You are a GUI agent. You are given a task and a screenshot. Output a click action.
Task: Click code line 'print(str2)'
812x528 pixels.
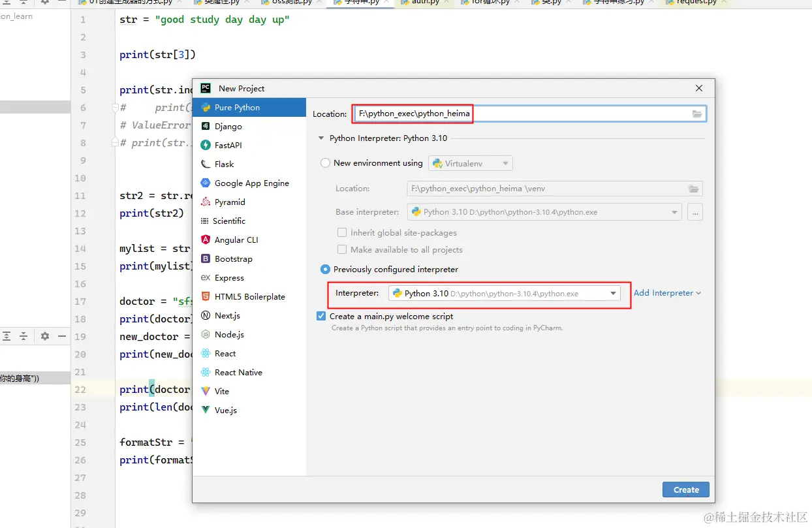[151, 213]
